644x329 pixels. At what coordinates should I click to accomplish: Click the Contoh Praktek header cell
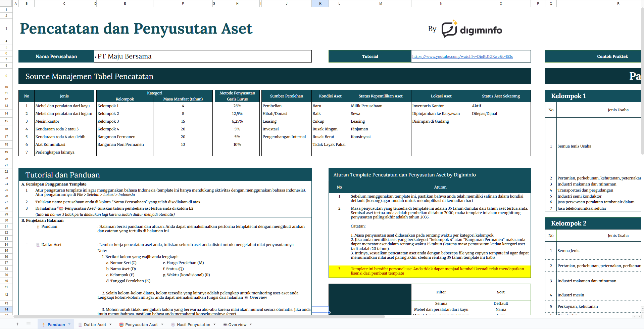pos(593,56)
